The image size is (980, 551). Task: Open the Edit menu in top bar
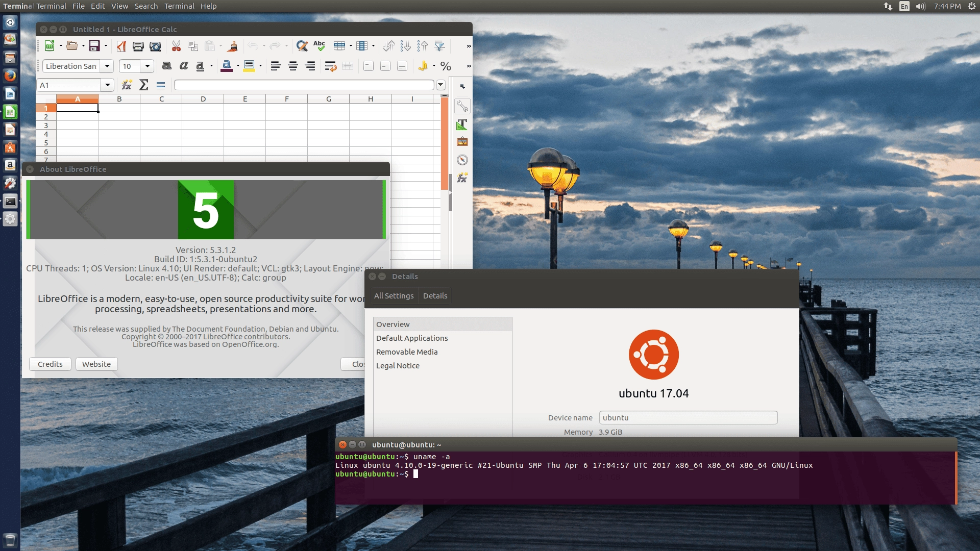pyautogui.click(x=98, y=6)
